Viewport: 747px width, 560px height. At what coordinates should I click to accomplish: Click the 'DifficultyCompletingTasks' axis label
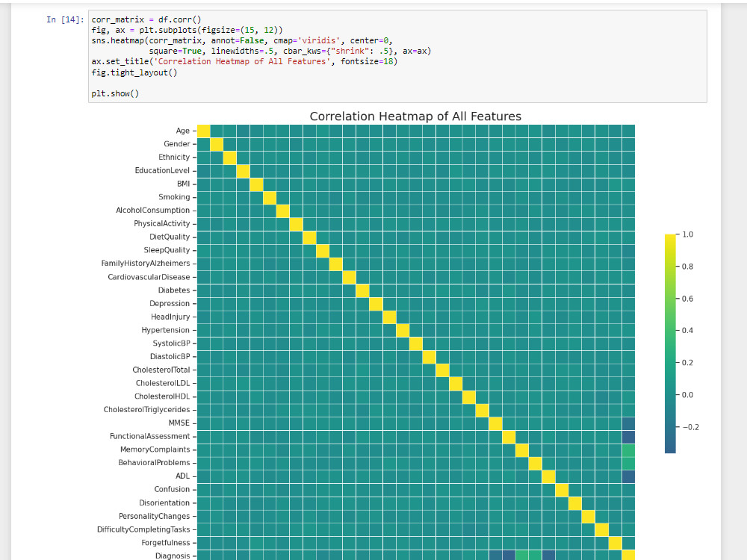tap(143, 529)
